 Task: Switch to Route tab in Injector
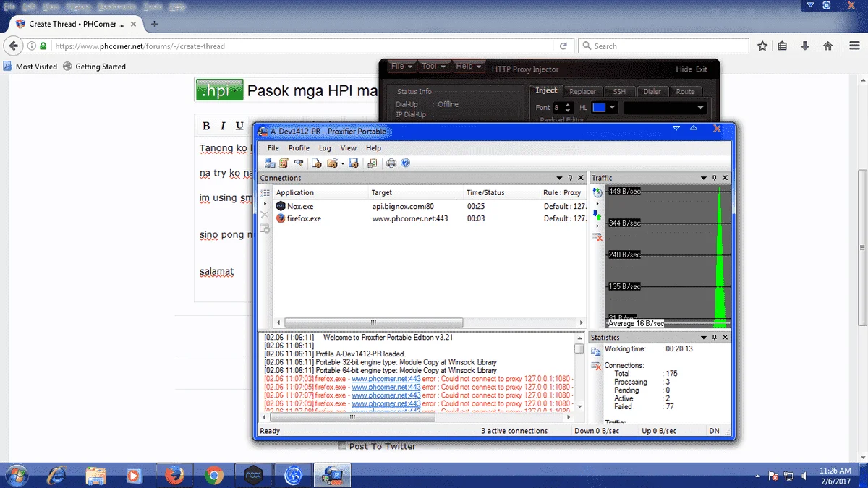pos(685,92)
